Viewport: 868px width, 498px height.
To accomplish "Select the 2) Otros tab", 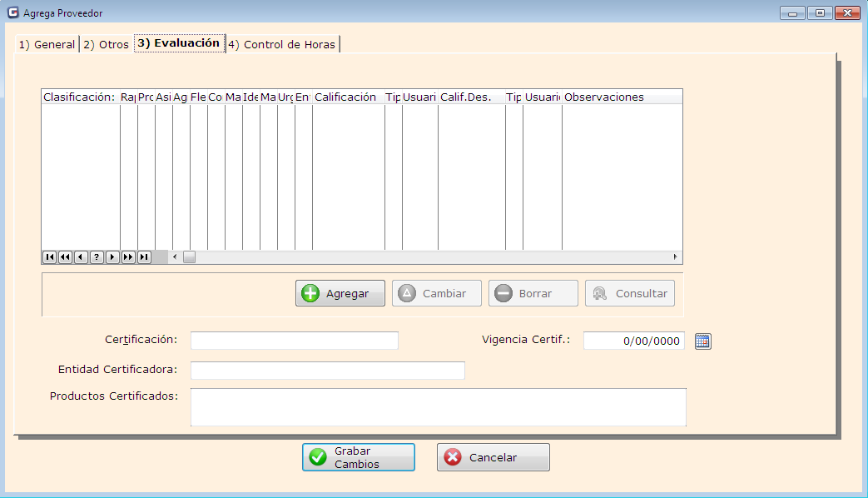I will click(106, 44).
